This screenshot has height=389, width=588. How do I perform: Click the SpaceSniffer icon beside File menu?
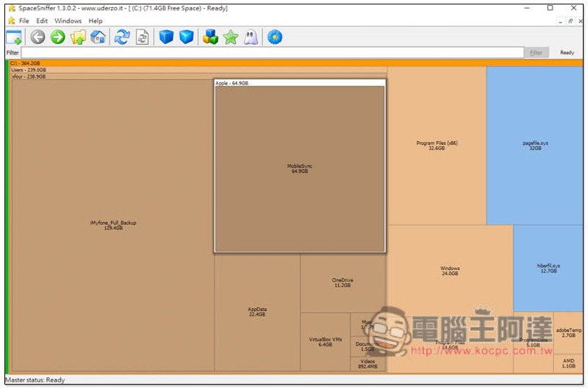point(12,21)
